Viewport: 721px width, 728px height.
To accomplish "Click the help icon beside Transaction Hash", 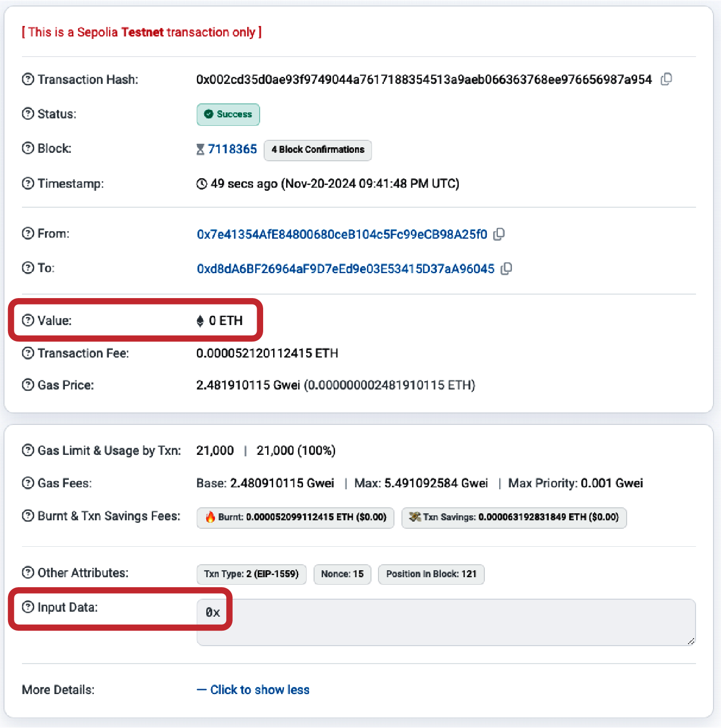I will [x=27, y=79].
